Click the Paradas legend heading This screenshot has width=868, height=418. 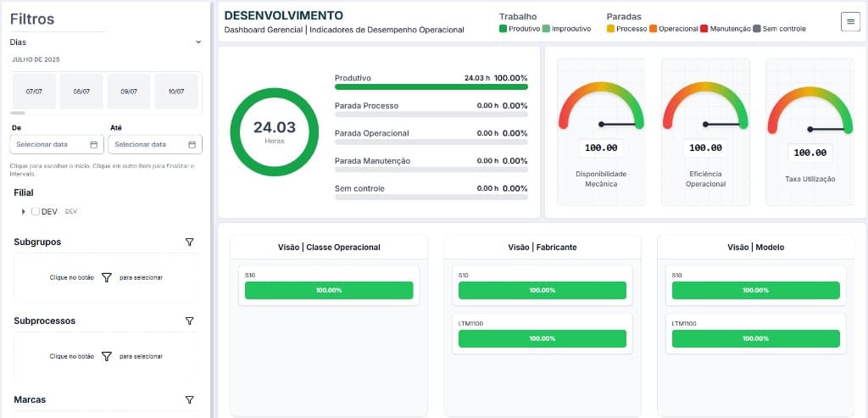coord(624,17)
